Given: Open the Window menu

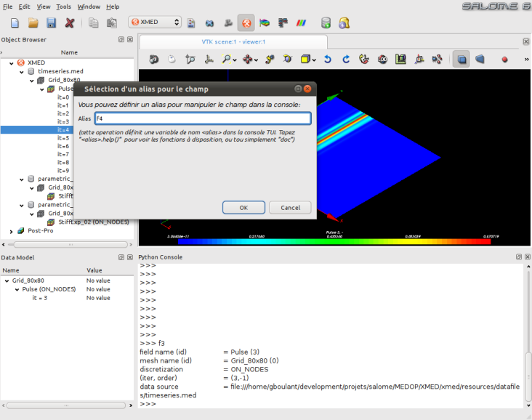Looking at the screenshot, I should 89,7.
